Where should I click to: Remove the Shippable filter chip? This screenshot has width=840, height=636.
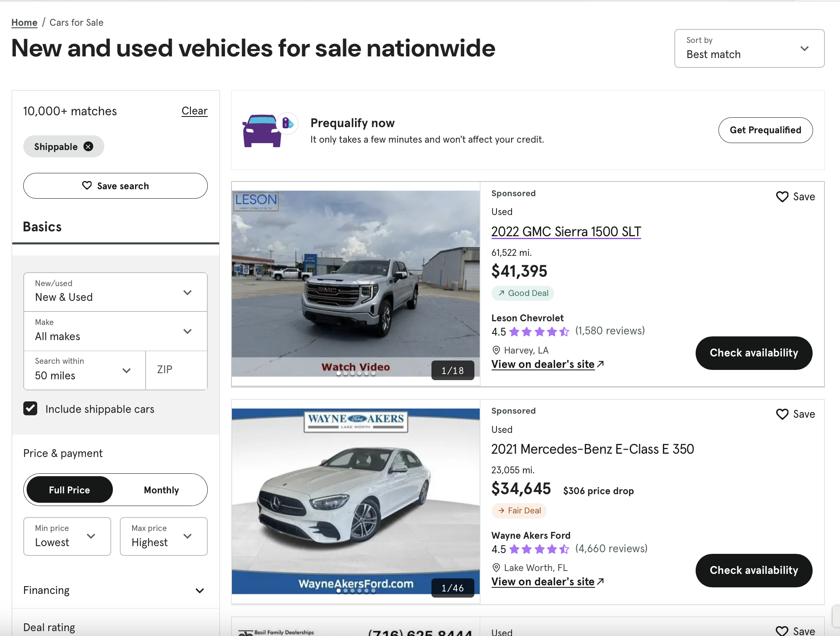click(88, 146)
